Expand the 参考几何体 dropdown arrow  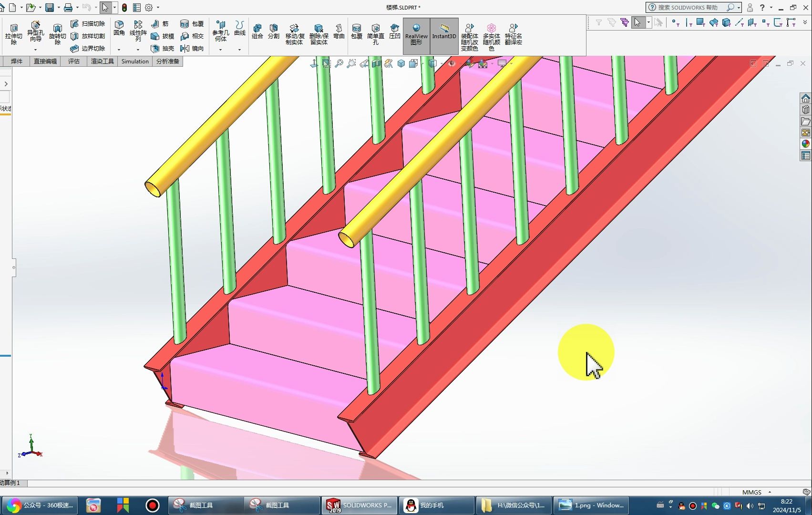coord(220,50)
